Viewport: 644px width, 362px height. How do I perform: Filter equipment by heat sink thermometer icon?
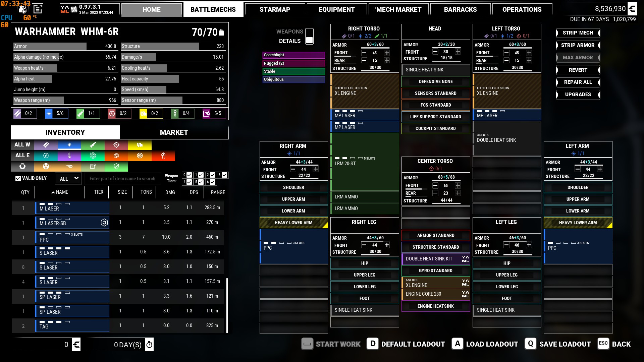pyautogui.click(x=69, y=156)
